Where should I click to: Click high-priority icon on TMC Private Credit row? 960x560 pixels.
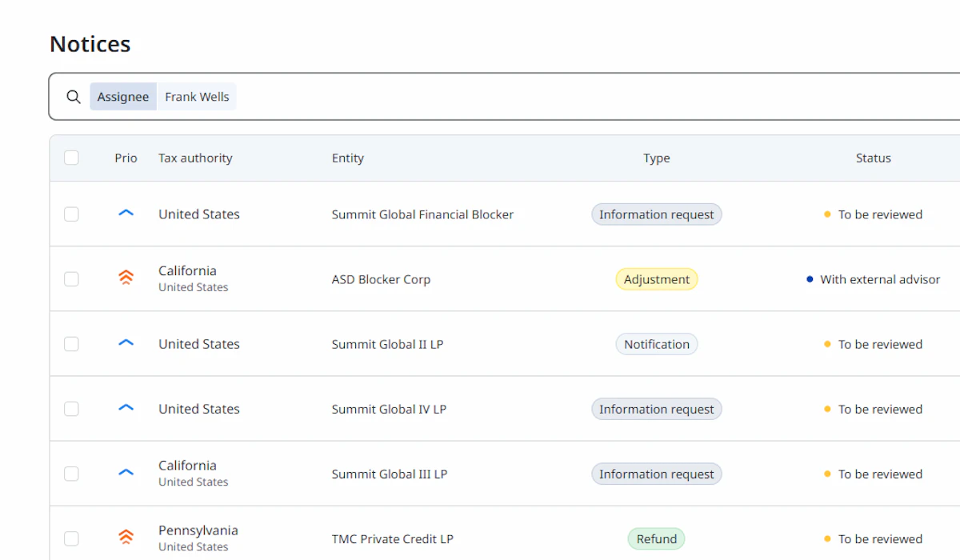pos(126,538)
